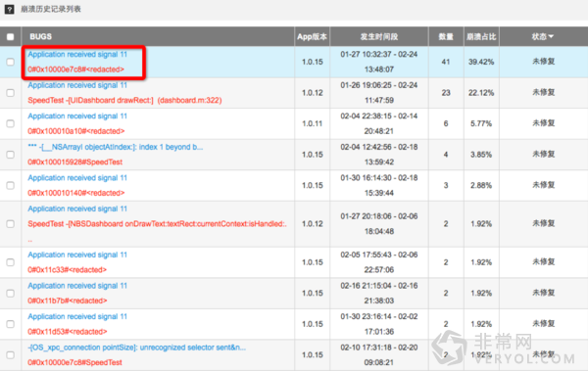Open 0#0x11b7b#<redacted> stack link
Image resolution: width=588 pixels, height=371 pixels.
[x=68, y=301]
